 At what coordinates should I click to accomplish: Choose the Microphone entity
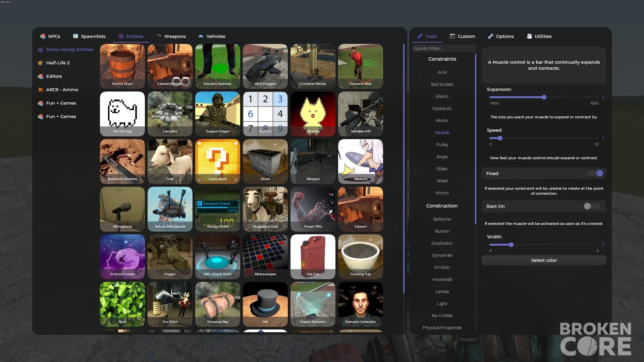click(122, 209)
